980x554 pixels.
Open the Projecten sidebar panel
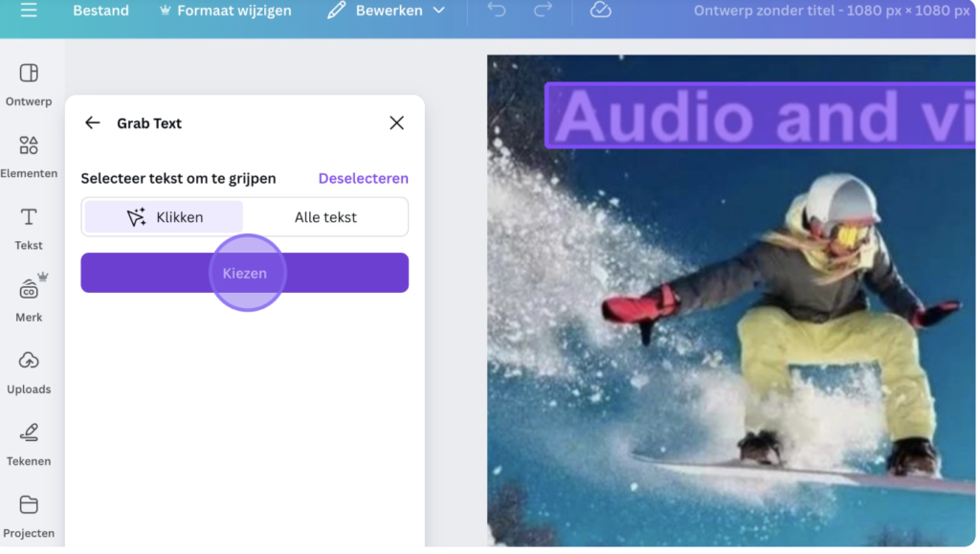[x=29, y=517]
